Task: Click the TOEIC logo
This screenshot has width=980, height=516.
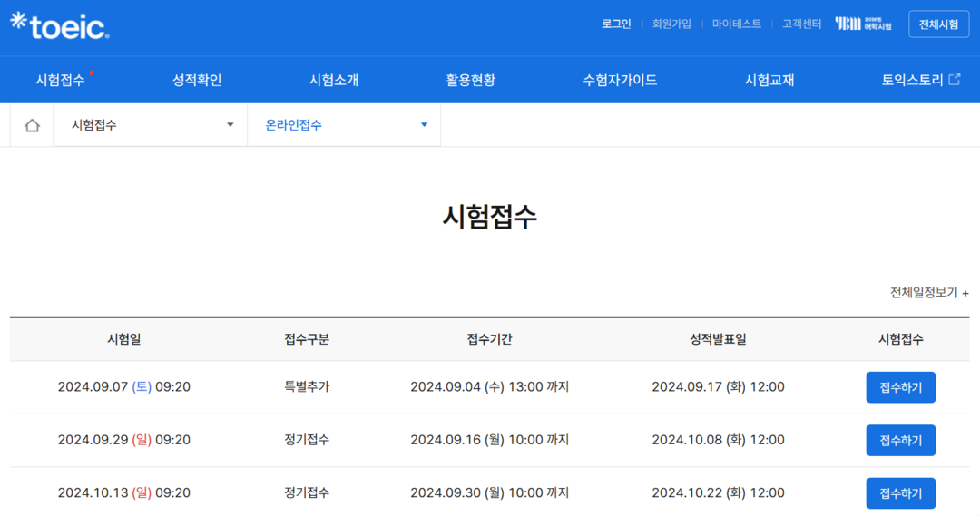Action: pyautogui.click(x=60, y=25)
